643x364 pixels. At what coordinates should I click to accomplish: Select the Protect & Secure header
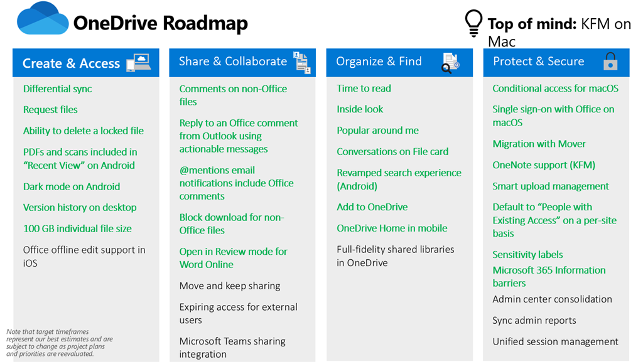point(539,62)
